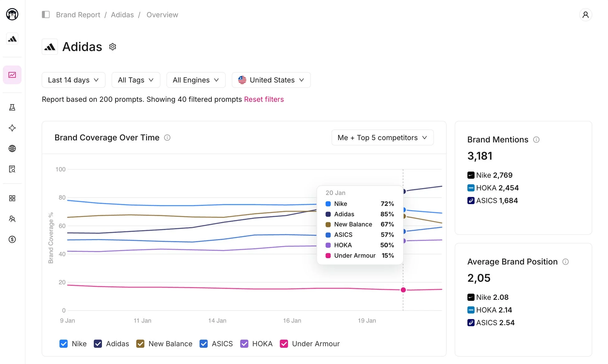The width and height of the screenshot is (608, 364).
Task: Click Nike logo in Brand Mentions card
Action: click(x=471, y=175)
